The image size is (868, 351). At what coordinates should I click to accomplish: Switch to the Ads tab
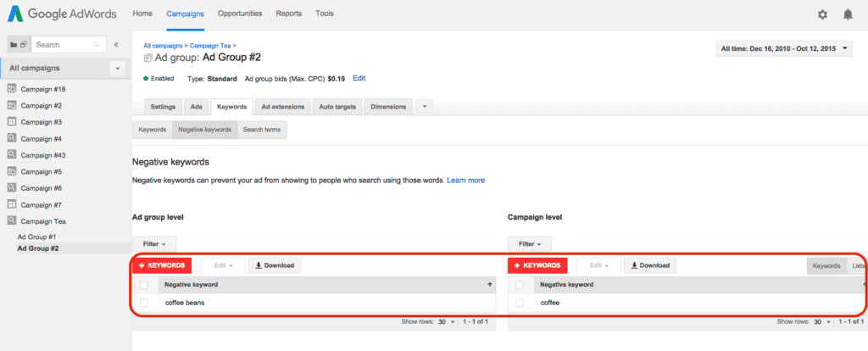[x=197, y=107]
